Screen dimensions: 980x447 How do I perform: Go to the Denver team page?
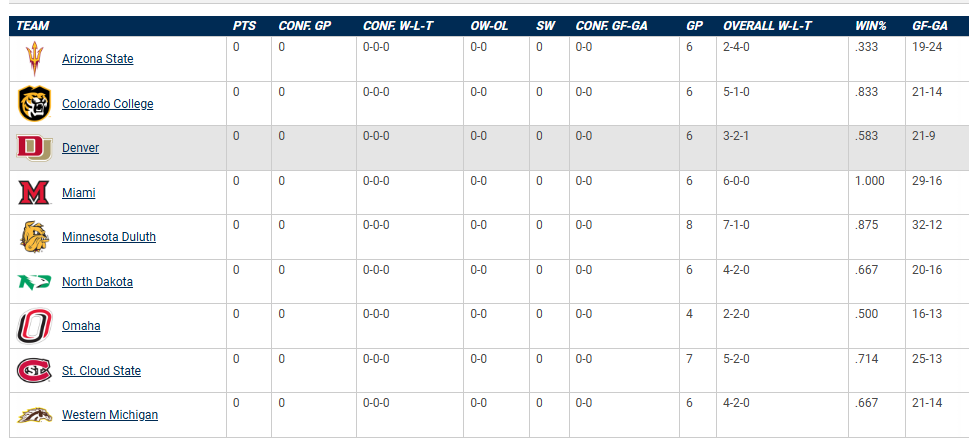pos(80,148)
